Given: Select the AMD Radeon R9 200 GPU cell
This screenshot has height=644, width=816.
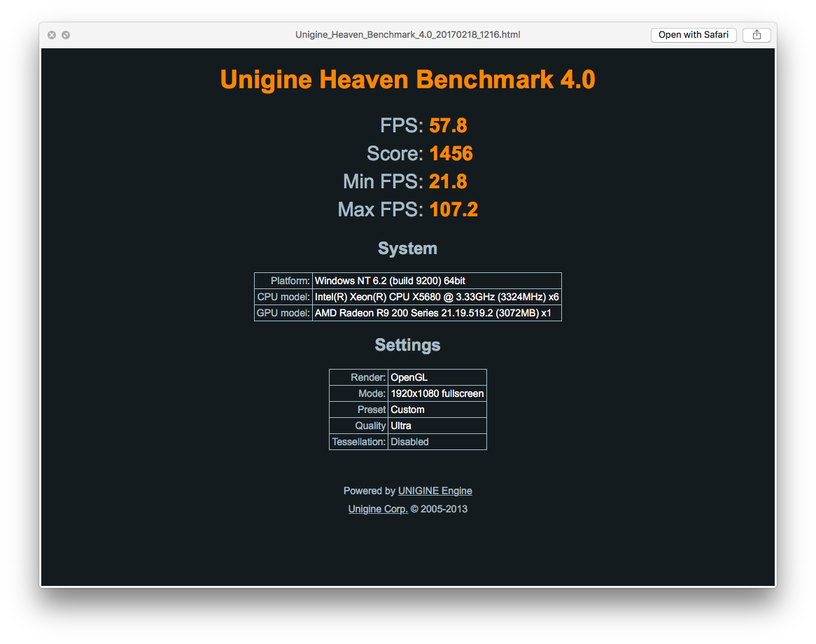Looking at the screenshot, I should point(437,313).
